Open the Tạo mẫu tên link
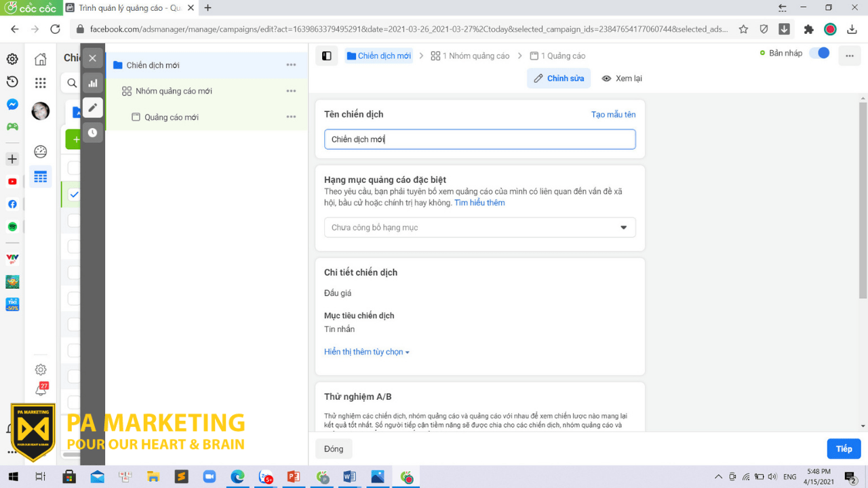The image size is (868, 488). click(x=613, y=115)
